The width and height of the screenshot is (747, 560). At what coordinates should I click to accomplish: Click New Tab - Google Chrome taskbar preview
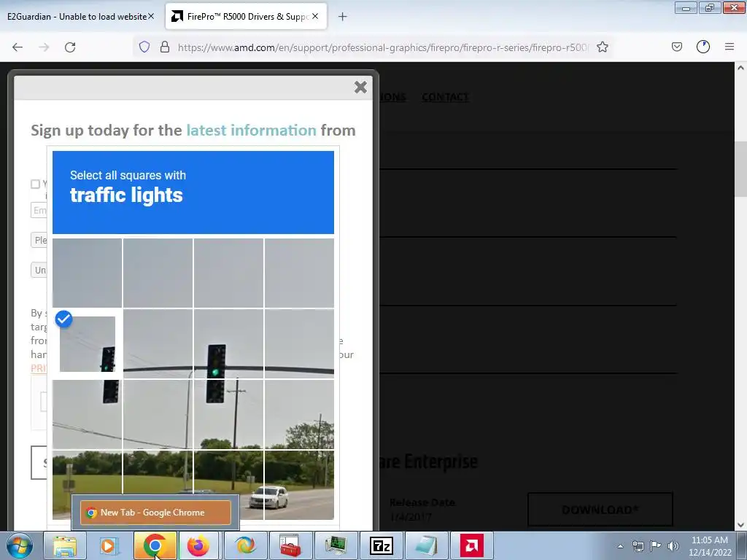(155, 513)
